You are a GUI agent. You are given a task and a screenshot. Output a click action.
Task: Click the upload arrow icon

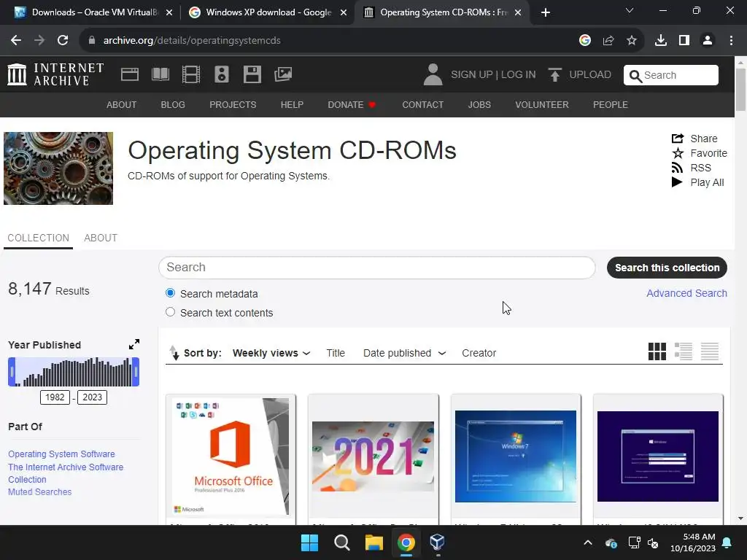[x=554, y=75]
